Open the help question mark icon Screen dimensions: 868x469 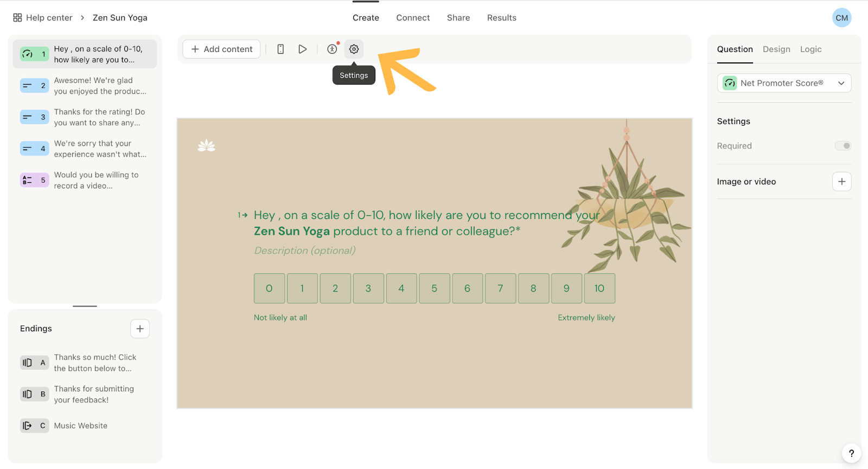click(851, 453)
